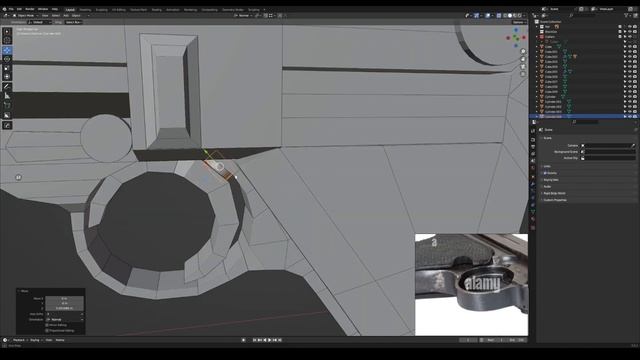Select the 3D Cursor tool
640x360 pixels.
(7, 40)
